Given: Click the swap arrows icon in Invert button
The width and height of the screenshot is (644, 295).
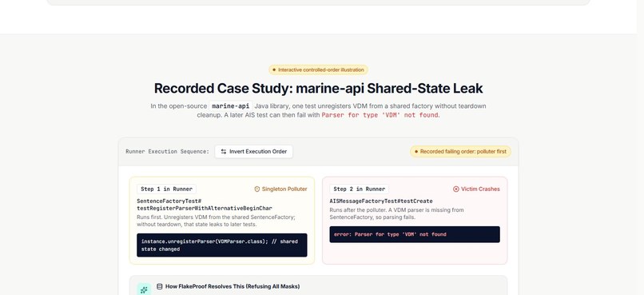Looking at the screenshot, I should click(224, 151).
